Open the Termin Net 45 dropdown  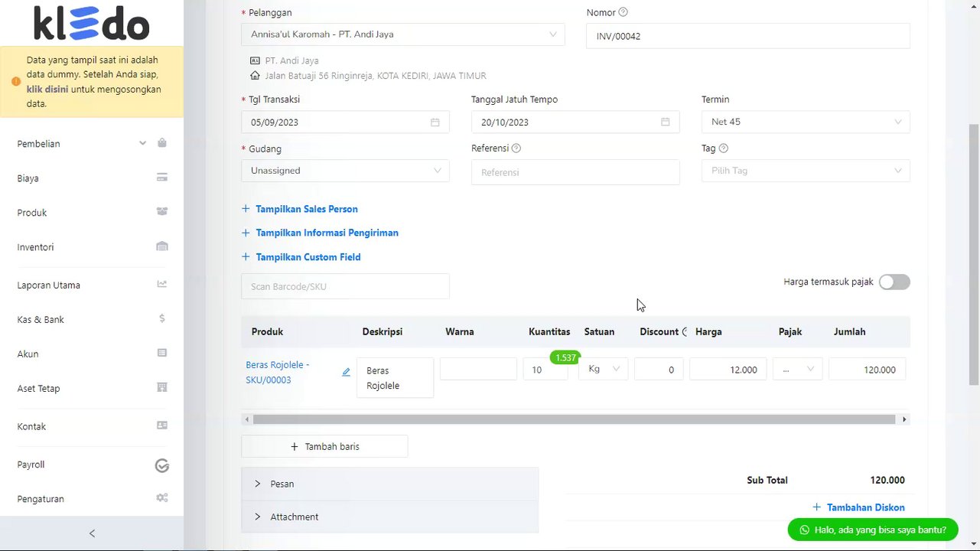coord(805,122)
